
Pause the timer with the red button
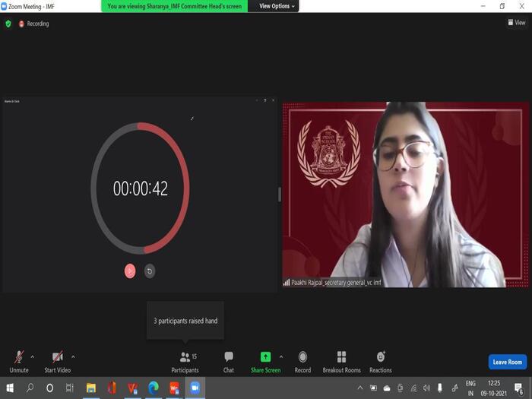(x=130, y=271)
